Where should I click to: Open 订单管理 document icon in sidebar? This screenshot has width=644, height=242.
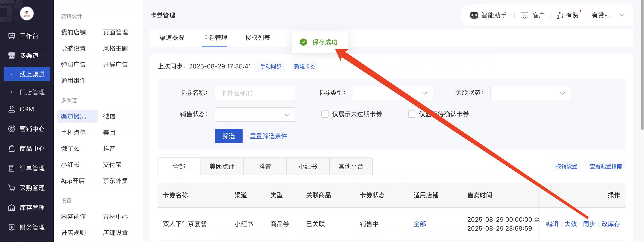pos(11,168)
